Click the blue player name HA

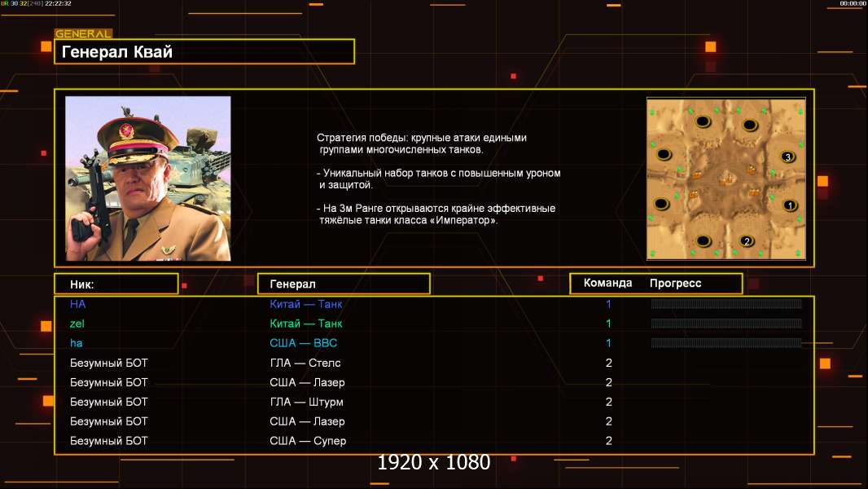[x=77, y=304]
